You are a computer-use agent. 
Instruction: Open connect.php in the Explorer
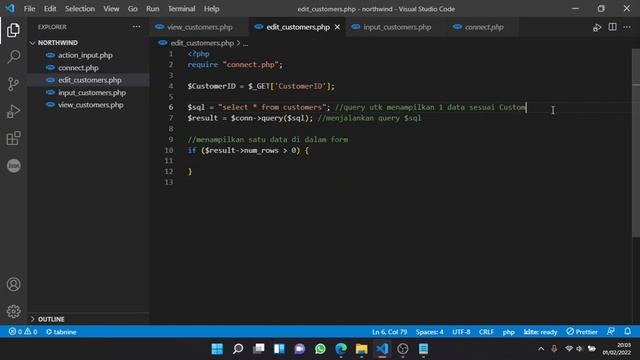tap(78, 68)
